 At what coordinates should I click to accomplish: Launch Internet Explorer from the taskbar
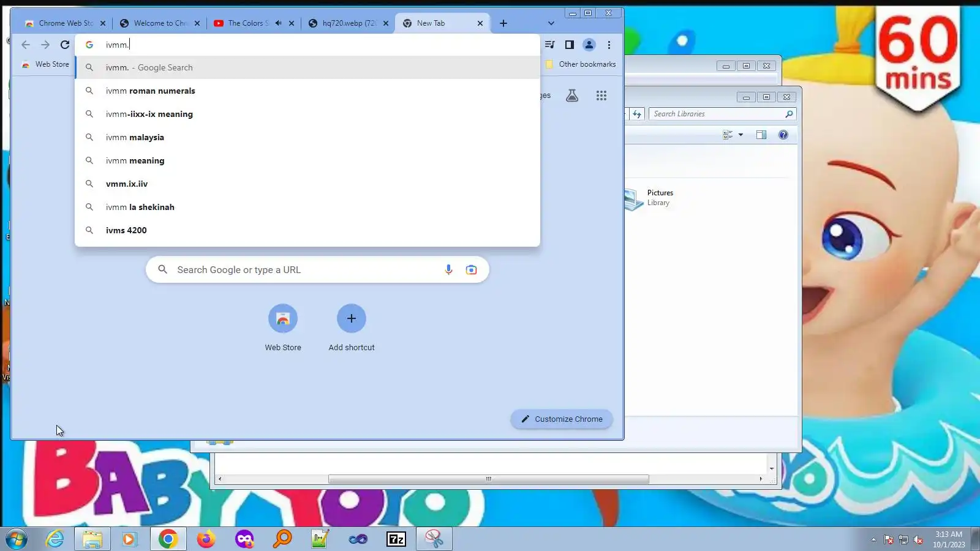(x=55, y=539)
